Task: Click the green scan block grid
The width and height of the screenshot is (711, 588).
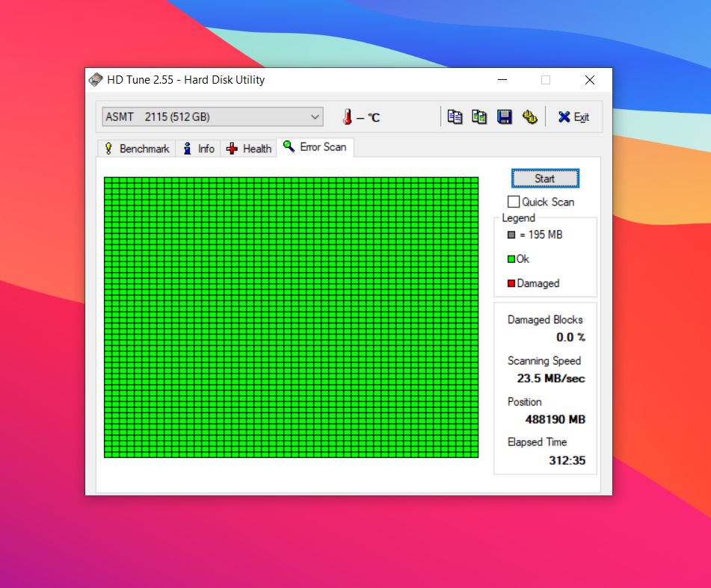Action: pyautogui.click(x=291, y=317)
